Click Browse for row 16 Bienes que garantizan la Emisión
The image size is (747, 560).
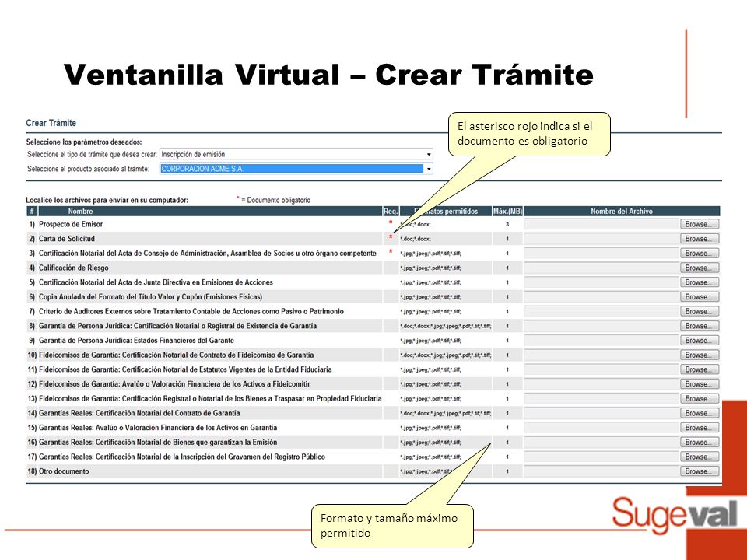pyautogui.click(x=699, y=442)
